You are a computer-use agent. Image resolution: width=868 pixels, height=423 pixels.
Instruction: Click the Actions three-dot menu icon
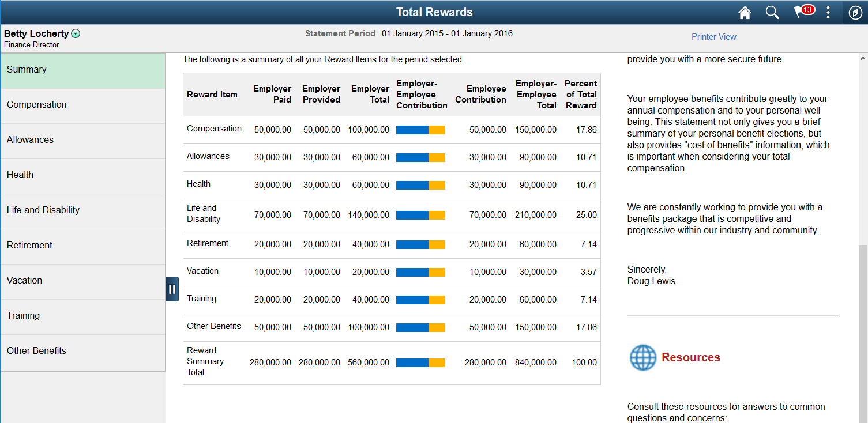pyautogui.click(x=828, y=12)
